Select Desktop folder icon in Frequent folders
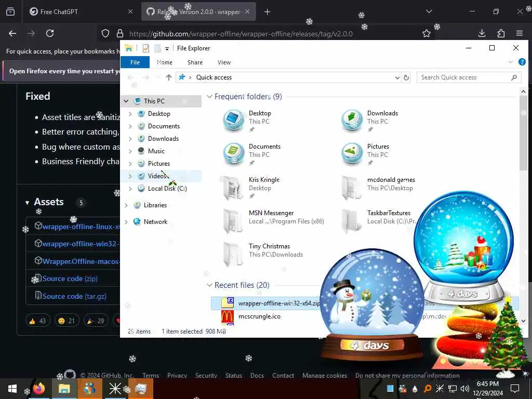Screen dimensions: 532x399 [233, 121]
